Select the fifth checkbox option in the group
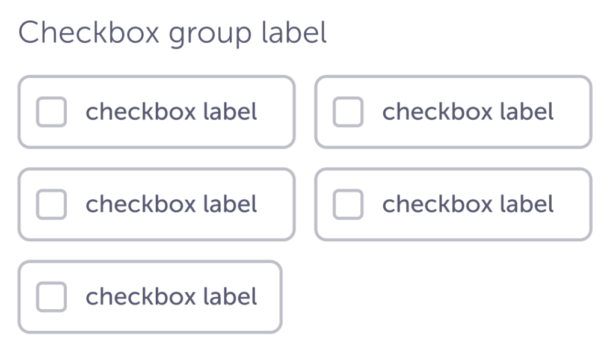 point(51,297)
